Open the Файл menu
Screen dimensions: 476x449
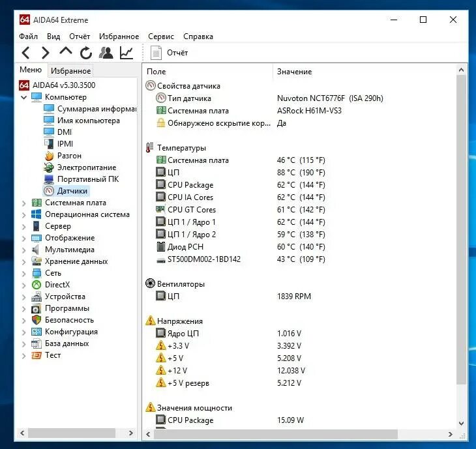click(28, 36)
